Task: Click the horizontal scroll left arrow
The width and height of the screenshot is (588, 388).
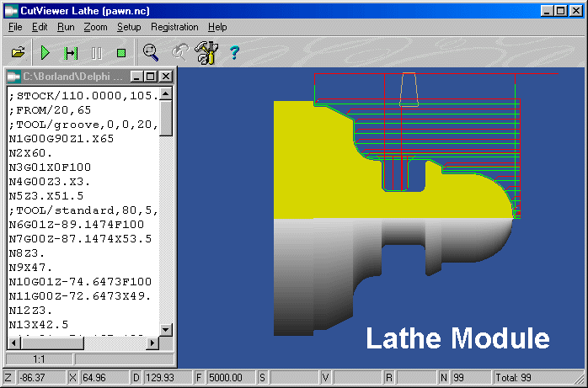Action: click(14, 343)
